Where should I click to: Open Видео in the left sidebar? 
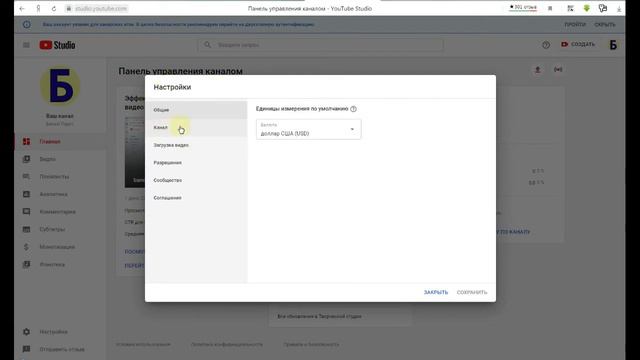60,159
